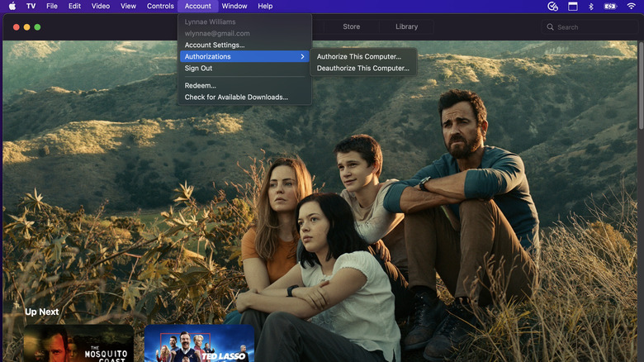Click the checkmark clock status icon
Image resolution: width=644 pixels, height=362 pixels.
tap(552, 6)
